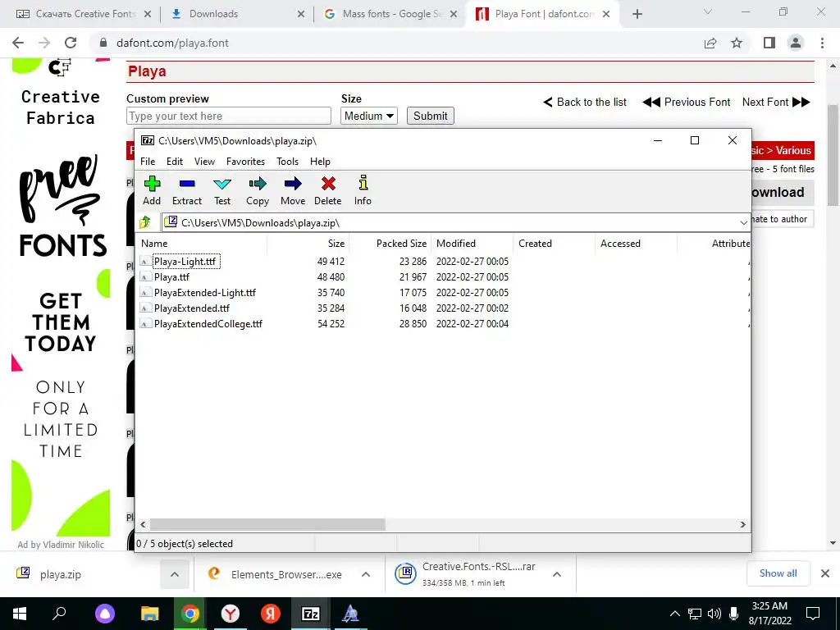Expand options for Creative.Fonts rar download
Viewport: 840px width, 630px height.
tap(557, 574)
